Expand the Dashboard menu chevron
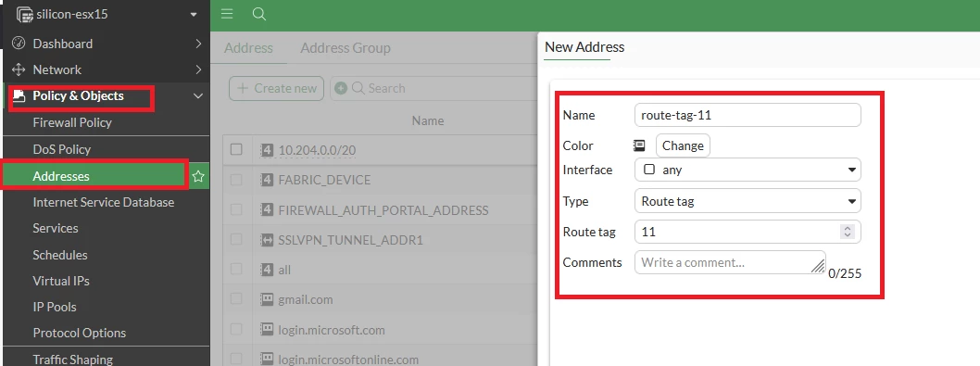This screenshot has width=980, height=366. (198, 44)
